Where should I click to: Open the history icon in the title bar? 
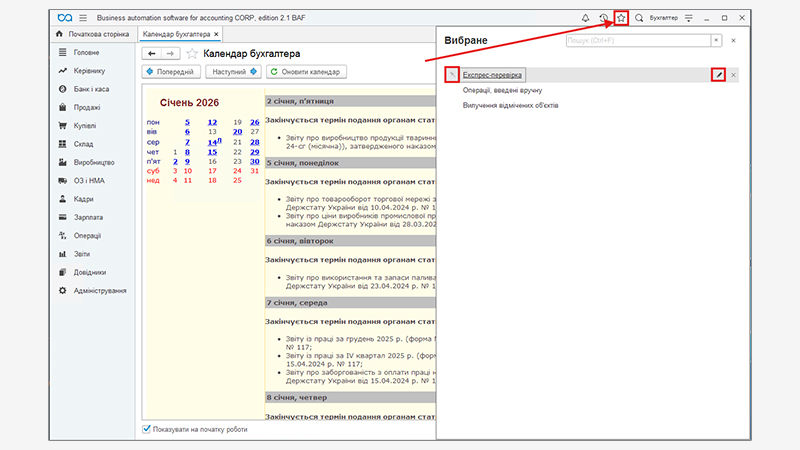point(603,18)
